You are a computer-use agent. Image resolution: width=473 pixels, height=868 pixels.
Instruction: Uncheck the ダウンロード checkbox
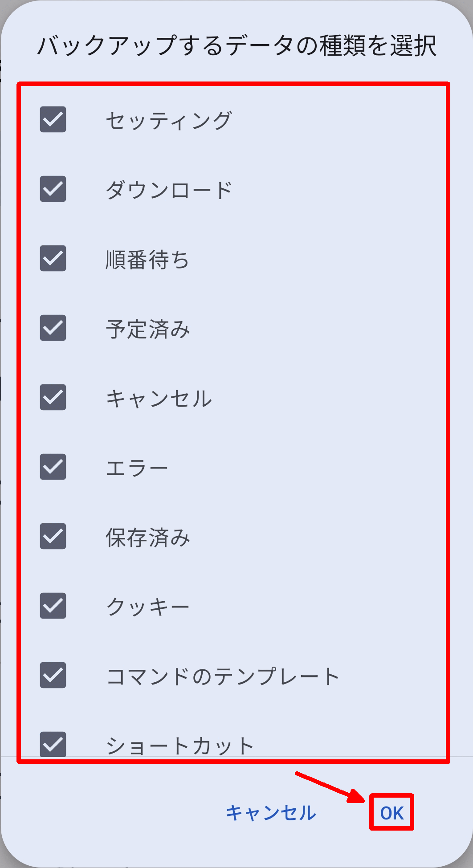[53, 189]
